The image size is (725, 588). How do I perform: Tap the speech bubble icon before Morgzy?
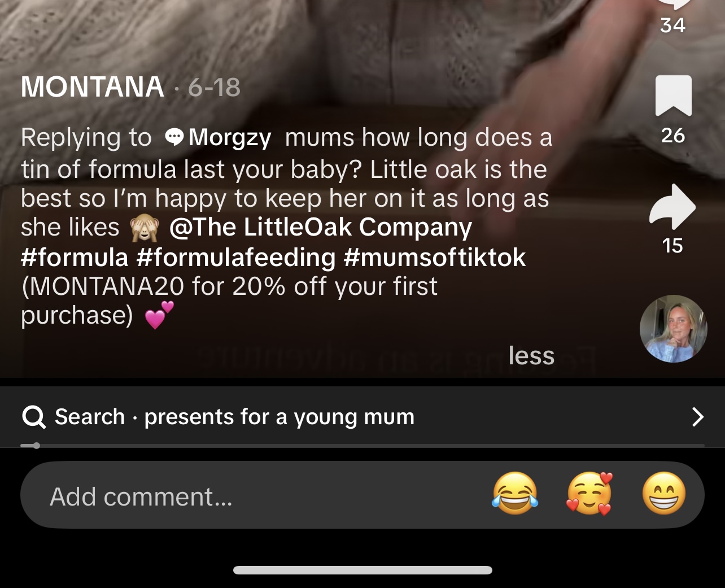click(174, 137)
